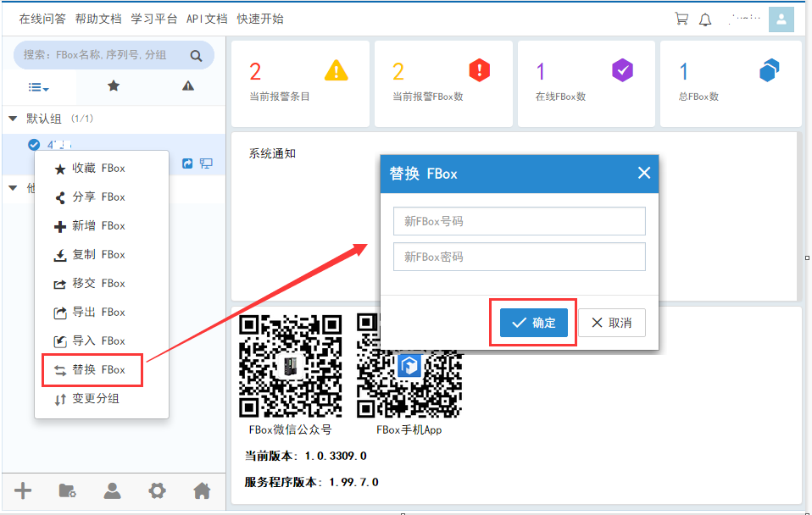Switch to the alarm warning tab

tap(188, 86)
